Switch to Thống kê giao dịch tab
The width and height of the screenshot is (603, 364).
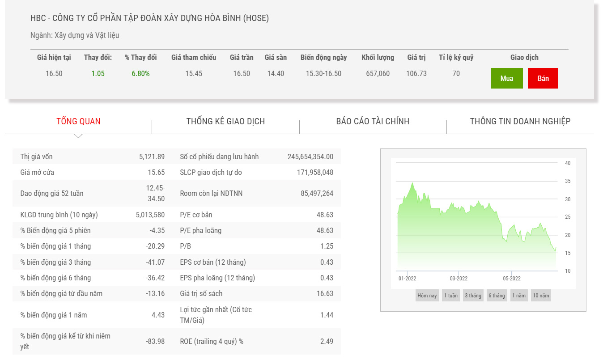coord(225,121)
